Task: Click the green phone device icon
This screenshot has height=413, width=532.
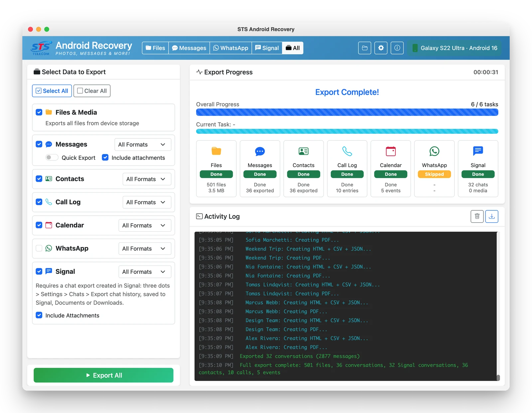Action: pyautogui.click(x=415, y=48)
